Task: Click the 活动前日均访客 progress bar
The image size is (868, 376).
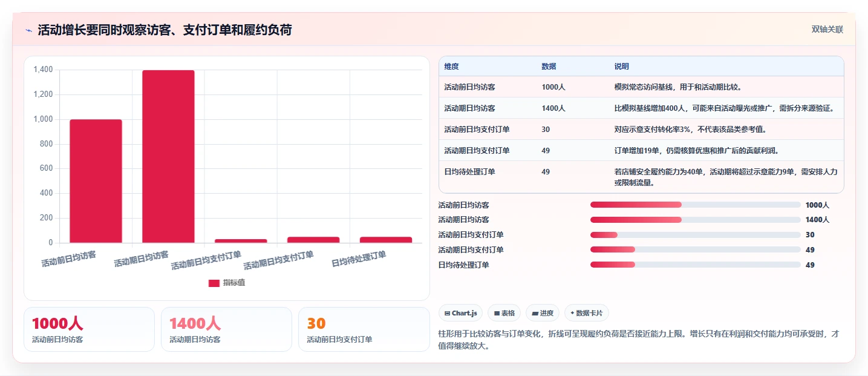Action: [x=696, y=205]
